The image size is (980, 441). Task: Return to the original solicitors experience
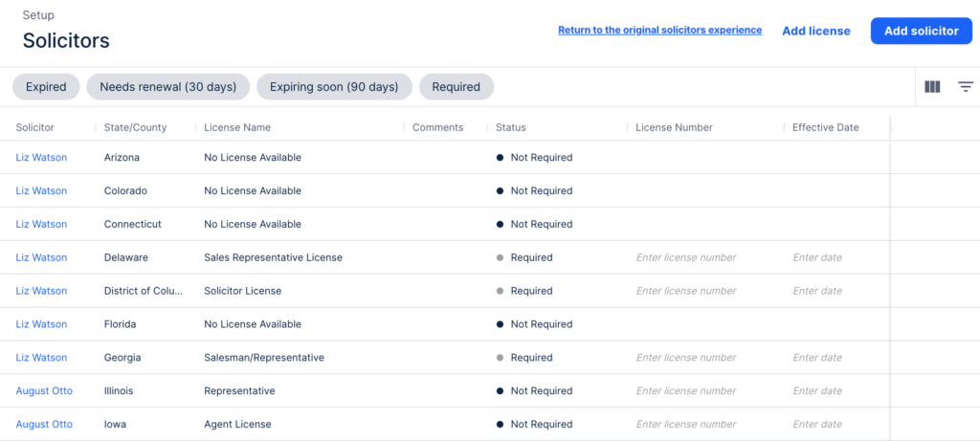coord(659,31)
